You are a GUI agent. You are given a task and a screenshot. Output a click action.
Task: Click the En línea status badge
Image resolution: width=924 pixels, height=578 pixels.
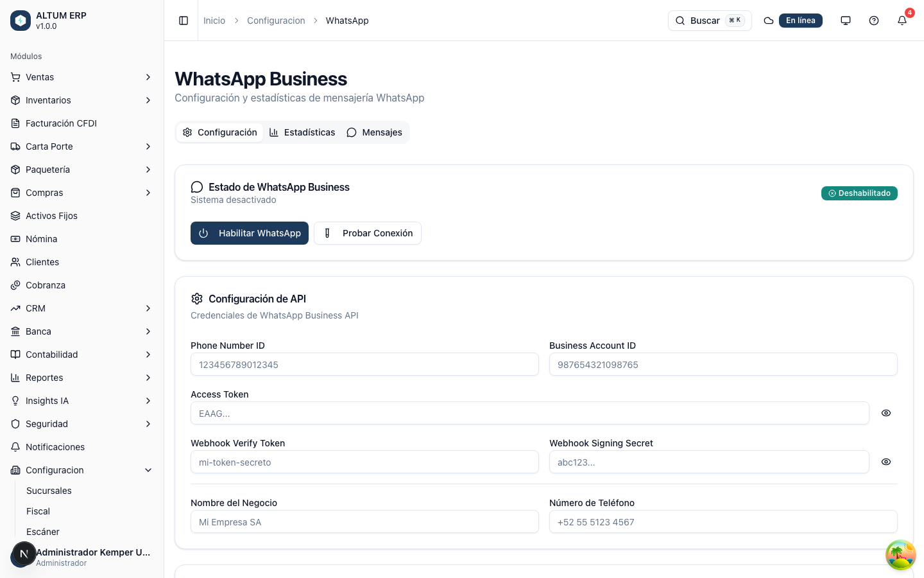pos(801,21)
